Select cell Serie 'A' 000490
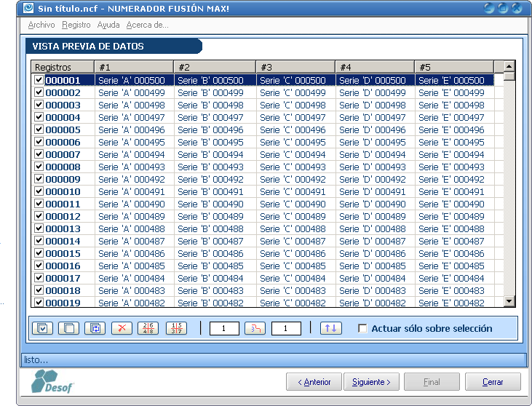 [x=134, y=204]
